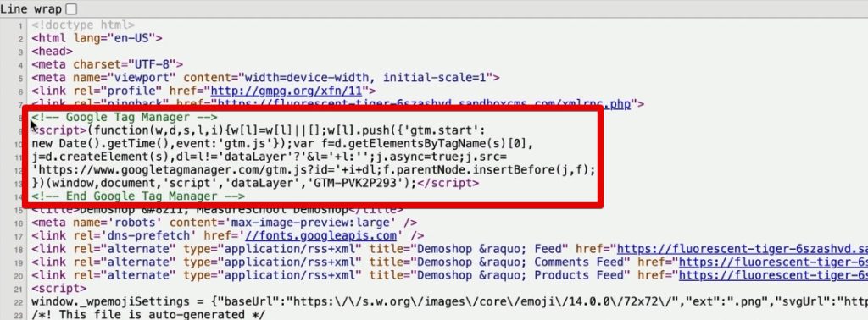Click the 'Line wrap' label text
The image size is (868, 320).
click(31, 8)
